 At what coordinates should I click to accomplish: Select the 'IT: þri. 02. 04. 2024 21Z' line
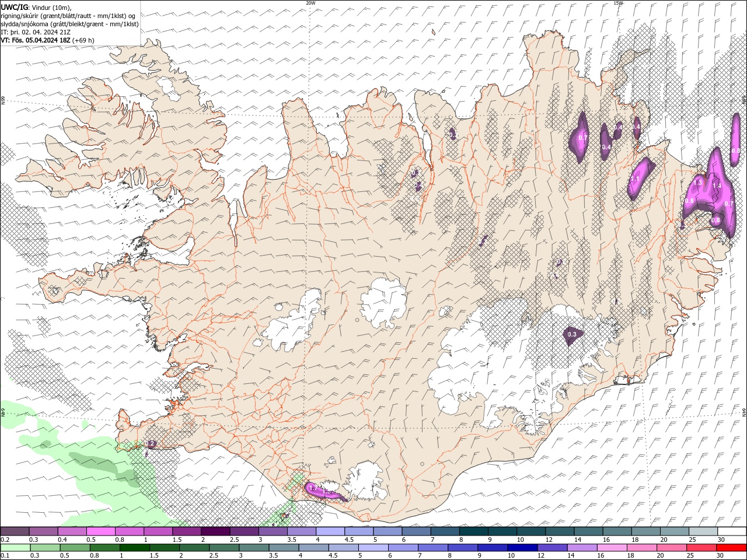tap(36, 32)
